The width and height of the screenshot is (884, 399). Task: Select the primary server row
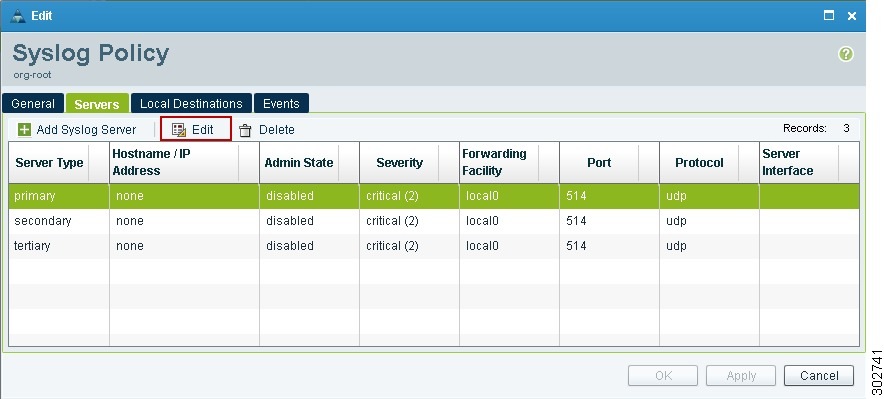(434, 196)
